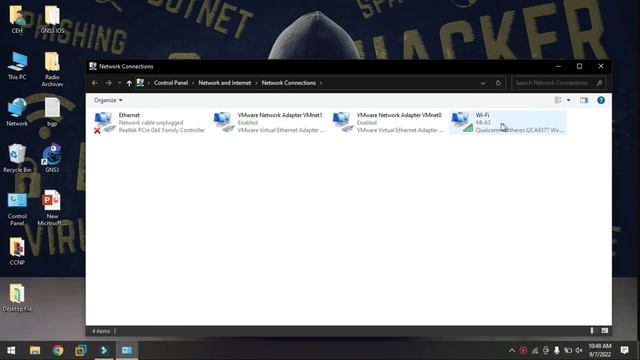The height and width of the screenshot is (360, 640).
Task: Select VMware Network Adapter VMnet1 icon
Action: coord(224,122)
